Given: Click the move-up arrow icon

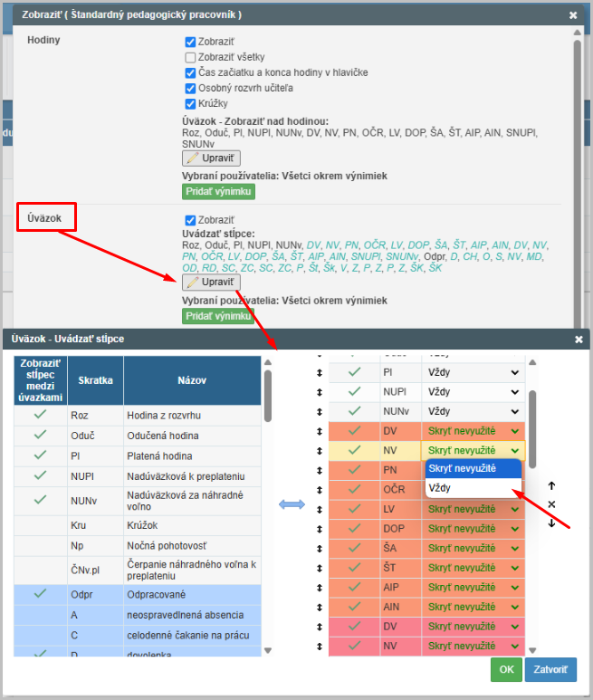Looking at the screenshot, I should (551, 485).
